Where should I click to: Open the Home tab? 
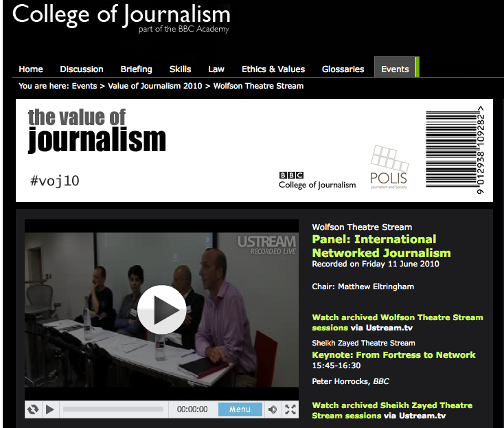click(31, 69)
